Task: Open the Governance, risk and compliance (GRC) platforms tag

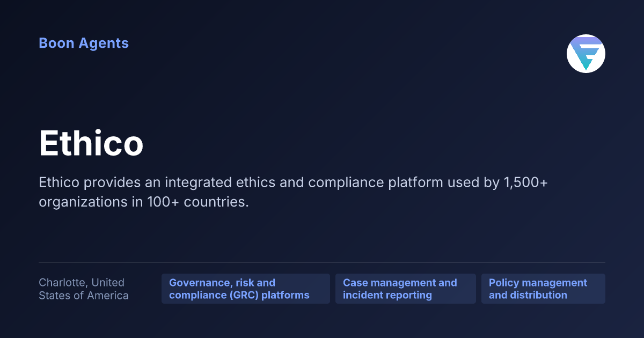Action: coord(246,289)
